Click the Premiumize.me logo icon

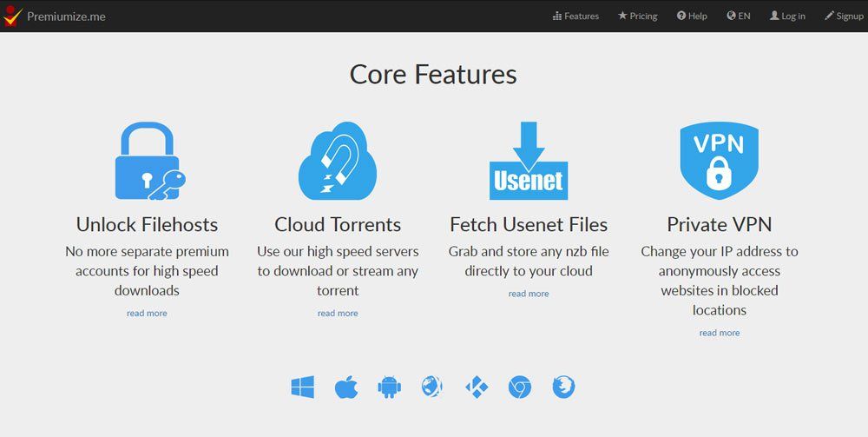coord(11,16)
